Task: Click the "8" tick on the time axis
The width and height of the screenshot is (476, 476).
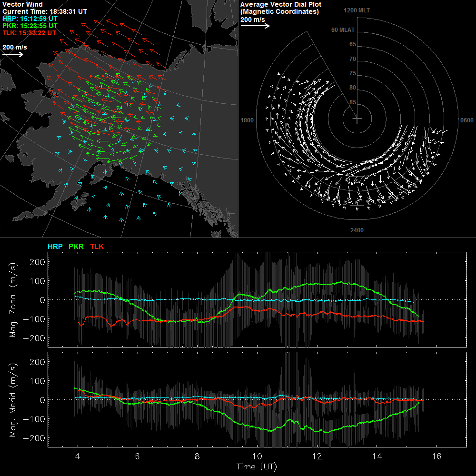Action: coord(198,456)
